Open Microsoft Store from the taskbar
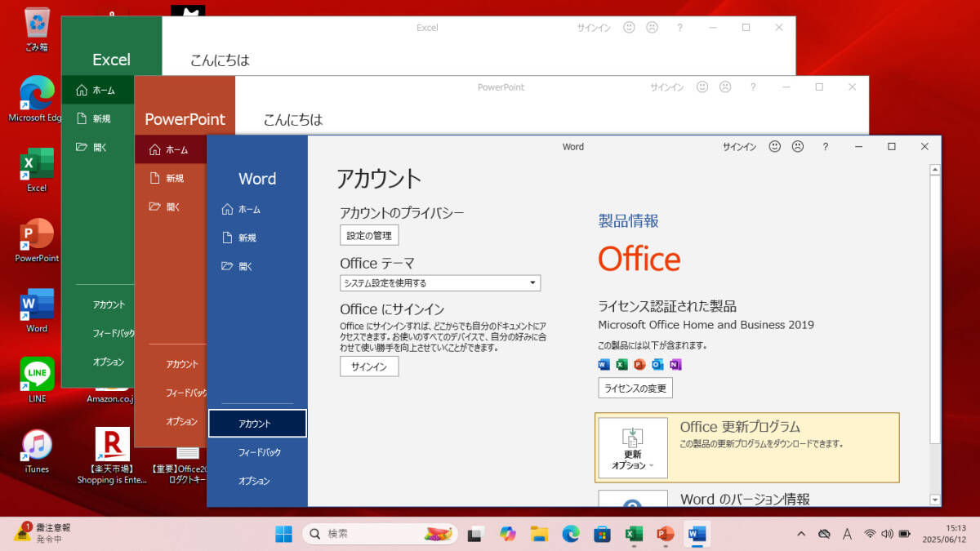Image resolution: width=980 pixels, height=551 pixels. [603, 534]
